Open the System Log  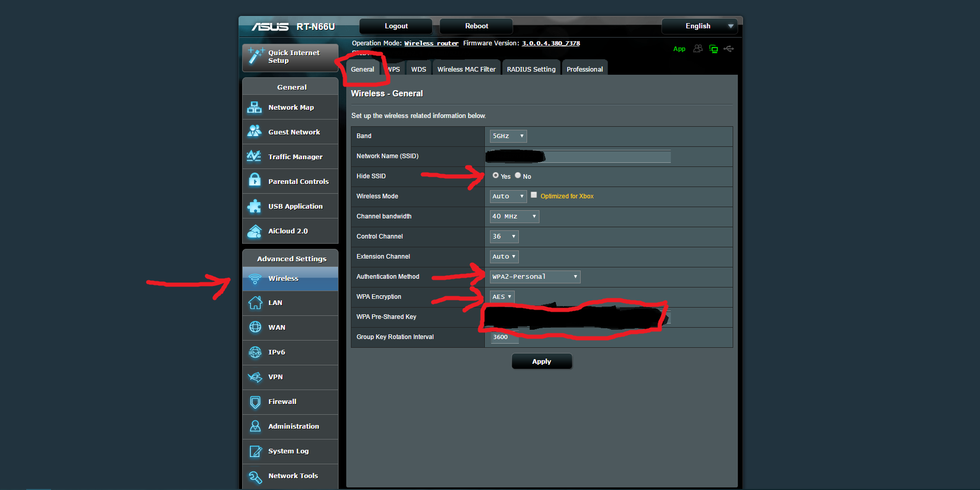(288, 451)
